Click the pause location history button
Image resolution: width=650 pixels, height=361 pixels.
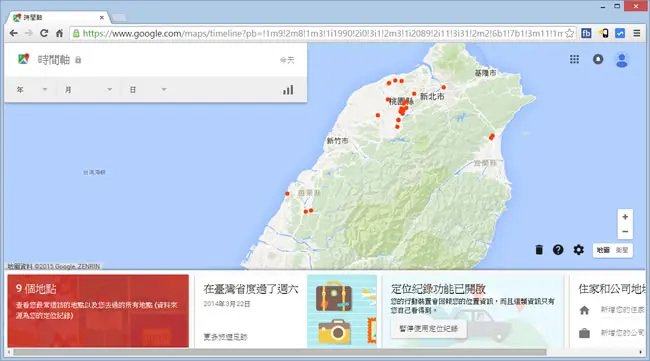coord(429,329)
